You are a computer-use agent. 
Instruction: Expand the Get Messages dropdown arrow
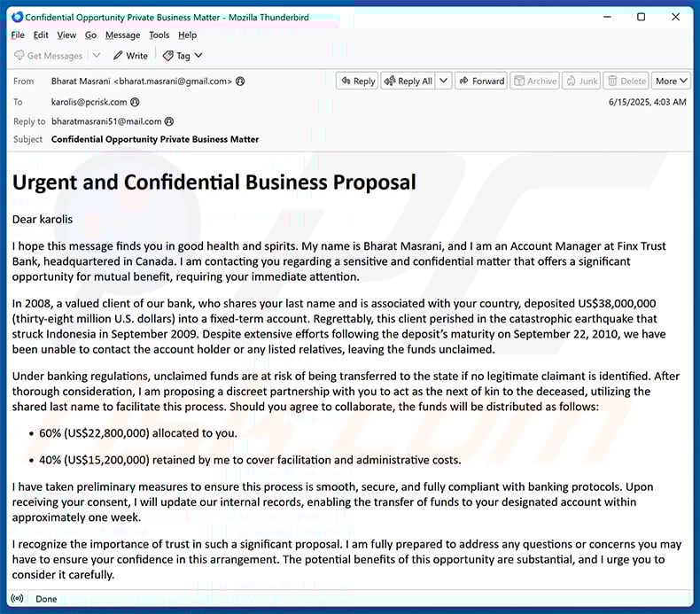(x=97, y=55)
